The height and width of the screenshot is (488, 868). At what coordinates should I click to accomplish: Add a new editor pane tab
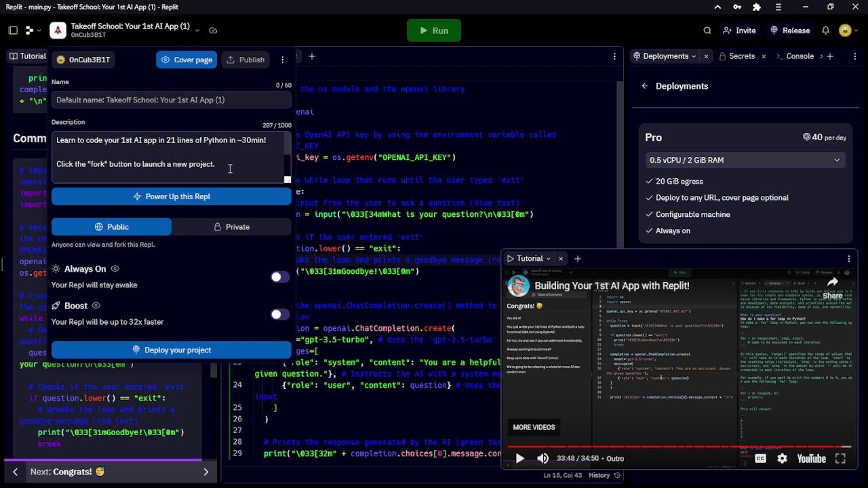pos(312,56)
